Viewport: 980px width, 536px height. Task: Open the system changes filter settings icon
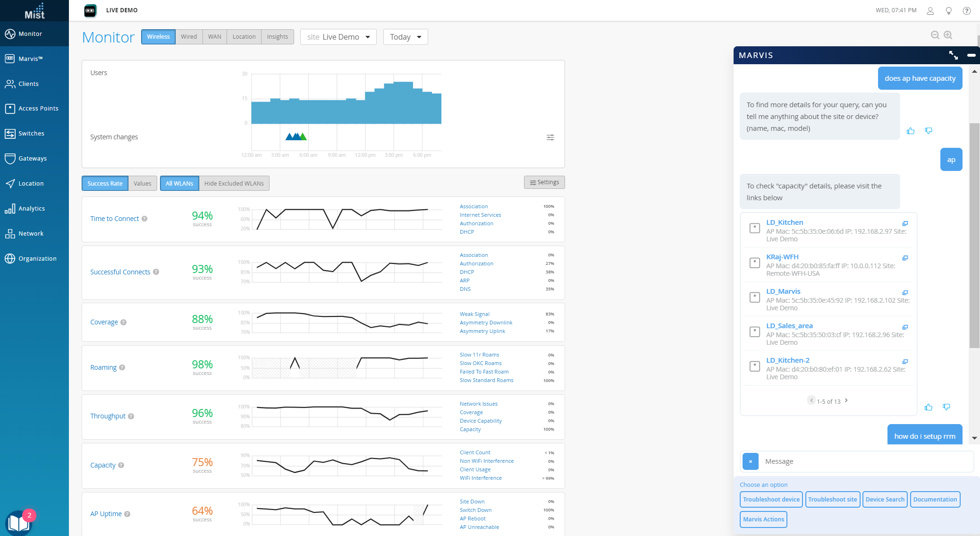[550, 137]
